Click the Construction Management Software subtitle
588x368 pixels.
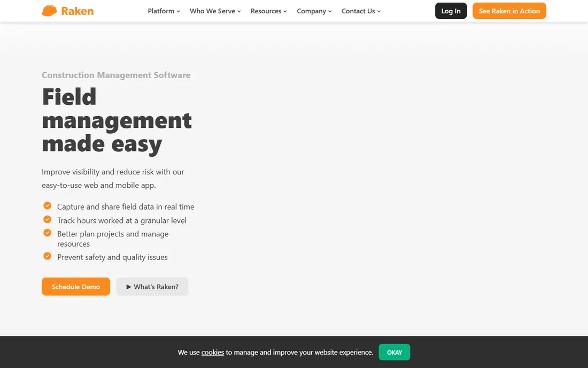click(116, 75)
